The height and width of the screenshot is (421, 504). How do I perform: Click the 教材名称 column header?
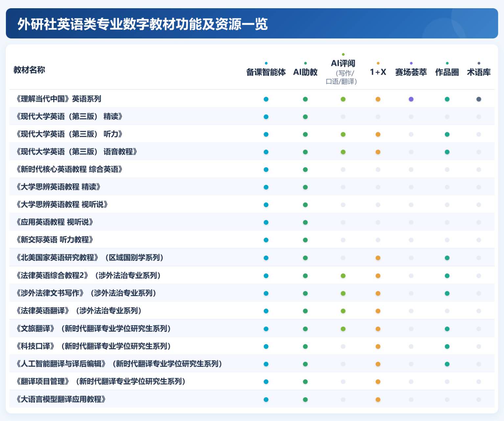tap(29, 70)
